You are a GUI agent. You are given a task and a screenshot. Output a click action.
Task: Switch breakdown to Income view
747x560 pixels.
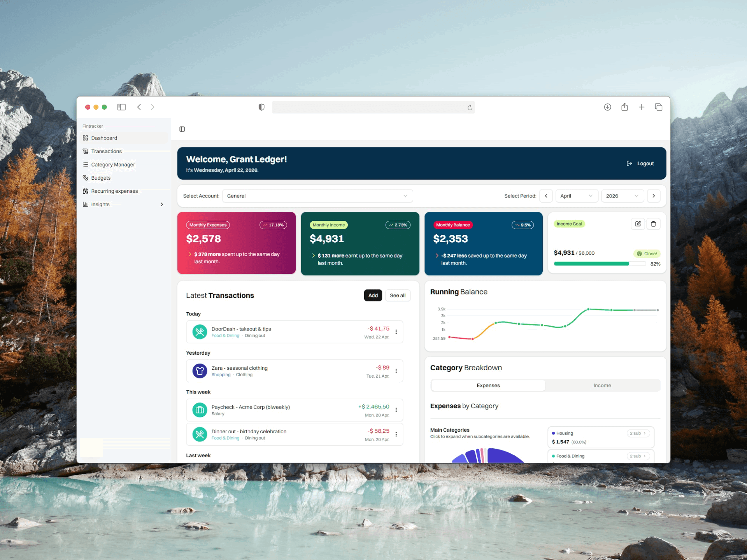pyautogui.click(x=602, y=385)
